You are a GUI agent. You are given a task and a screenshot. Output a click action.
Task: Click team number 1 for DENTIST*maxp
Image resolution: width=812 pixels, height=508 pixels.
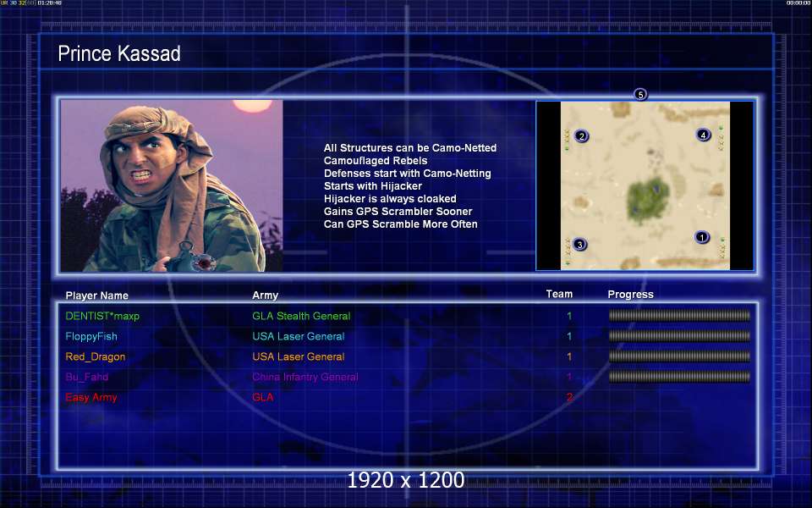569,316
